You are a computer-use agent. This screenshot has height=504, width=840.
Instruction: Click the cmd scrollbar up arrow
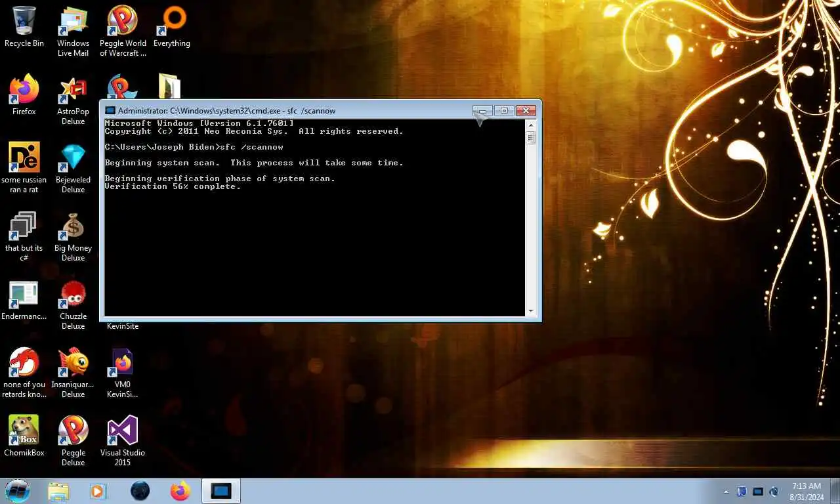pyautogui.click(x=531, y=124)
